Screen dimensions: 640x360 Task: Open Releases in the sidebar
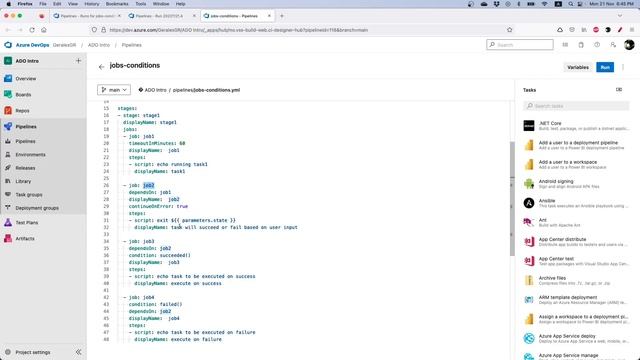point(25,168)
